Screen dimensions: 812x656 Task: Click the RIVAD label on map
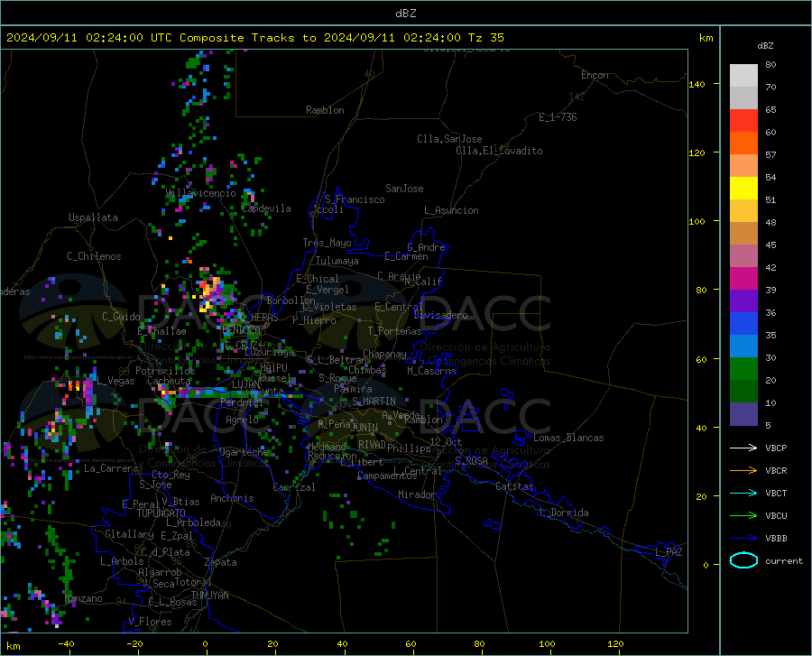372,445
